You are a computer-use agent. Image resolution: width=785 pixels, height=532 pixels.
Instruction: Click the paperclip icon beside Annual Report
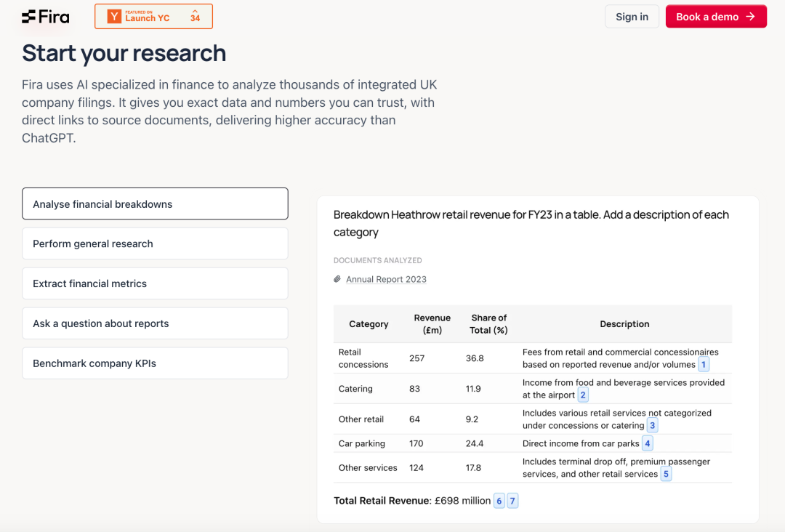click(x=337, y=279)
